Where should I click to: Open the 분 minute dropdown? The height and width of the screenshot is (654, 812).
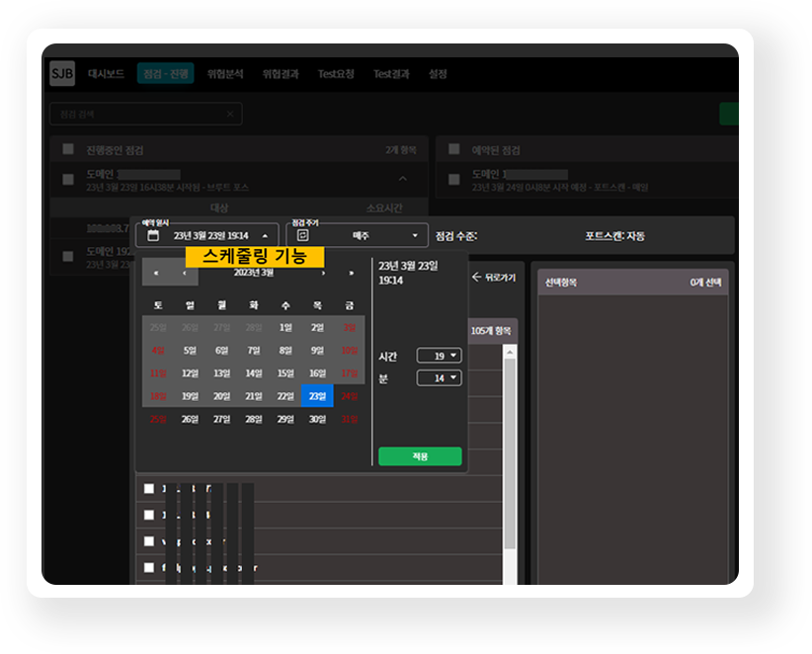pyautogui.click(x=439, y=378)
